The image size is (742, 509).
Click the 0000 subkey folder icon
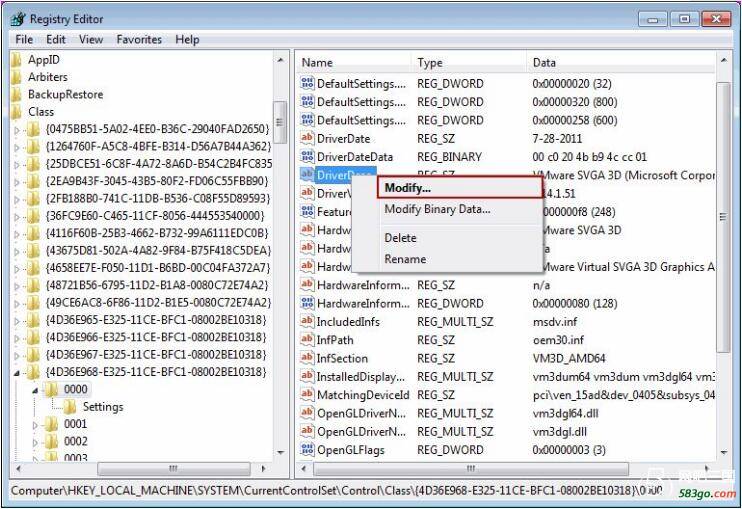point(51,389)
